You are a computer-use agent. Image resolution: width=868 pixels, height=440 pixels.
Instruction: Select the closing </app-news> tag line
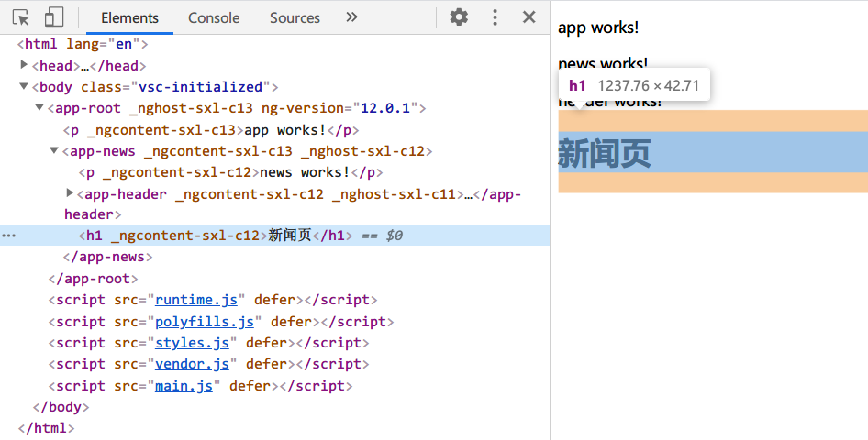click(x=108, y=257)
